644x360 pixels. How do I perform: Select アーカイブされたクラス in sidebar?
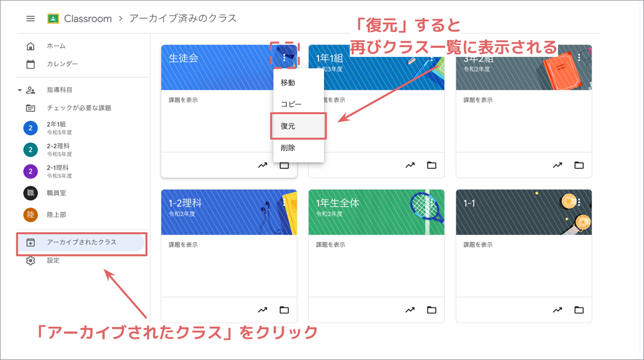(82, 243)
